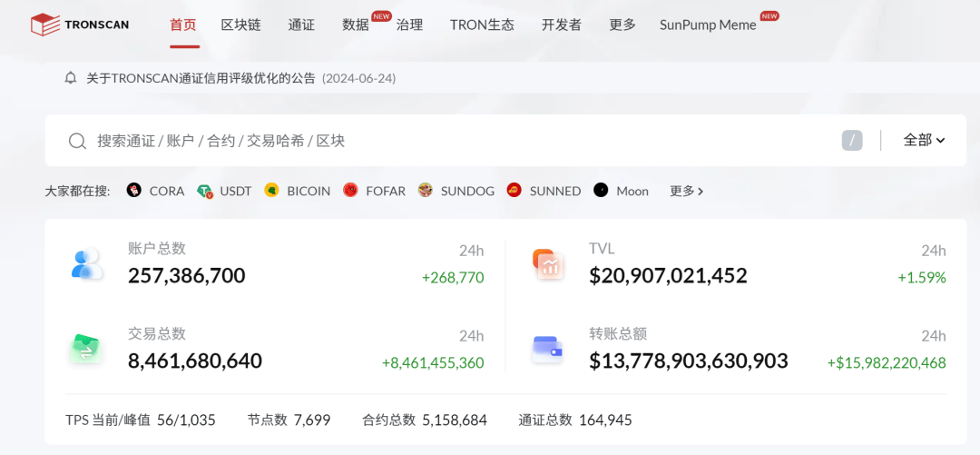This screenshot has height=455, width=980.
Task: Click the 账户总数 accounts icon
Action: [x=86, y=263]
